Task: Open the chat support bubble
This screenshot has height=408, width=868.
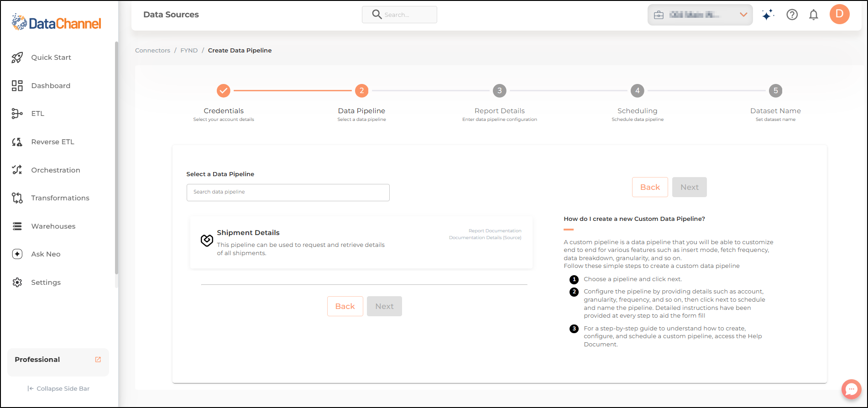Action: [x=851, y=389]
